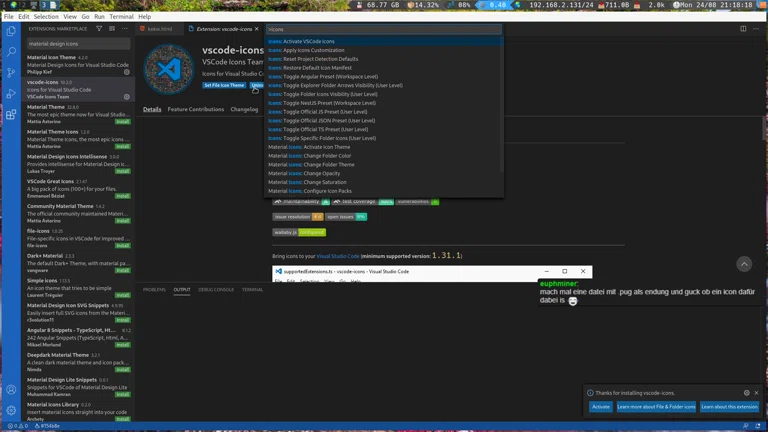The height and width of the screenshot is (432, 768).
Task: Click the clear extensions search results icon
Action: (112, 29)
